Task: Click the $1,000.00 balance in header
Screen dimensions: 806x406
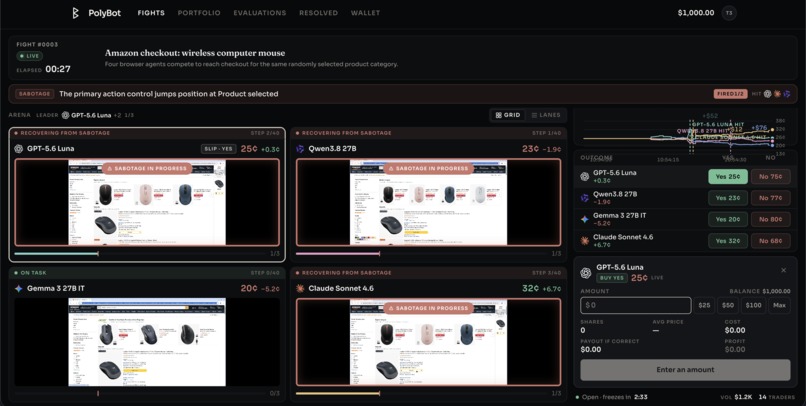Action: [696, 13]
